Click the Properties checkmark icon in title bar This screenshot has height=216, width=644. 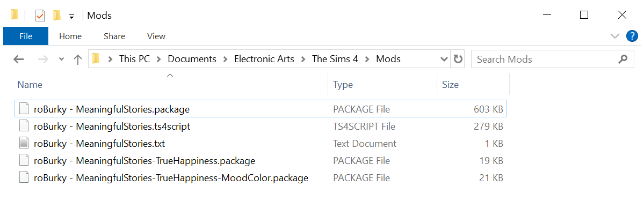[40, 16]
